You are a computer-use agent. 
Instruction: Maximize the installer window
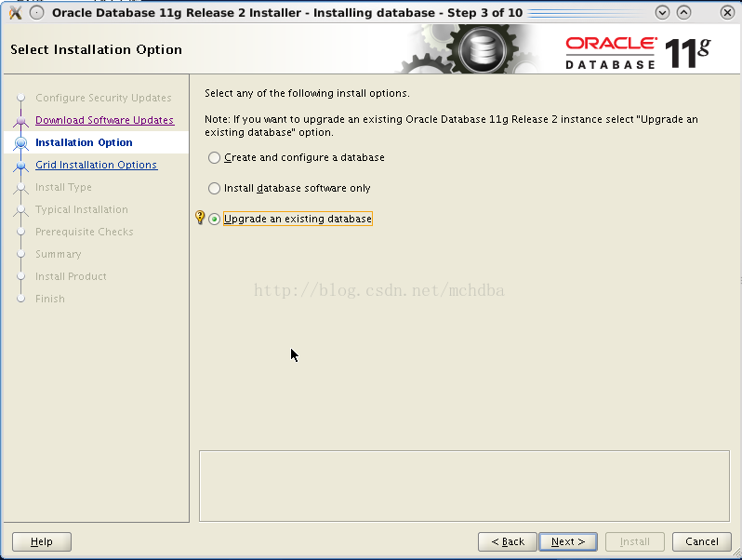click(x=684, y=13)
